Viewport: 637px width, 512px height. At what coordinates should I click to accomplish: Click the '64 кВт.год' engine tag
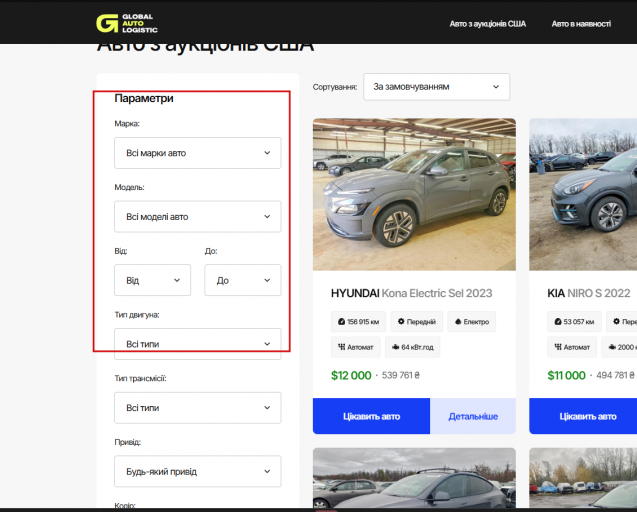click(412, 347)
